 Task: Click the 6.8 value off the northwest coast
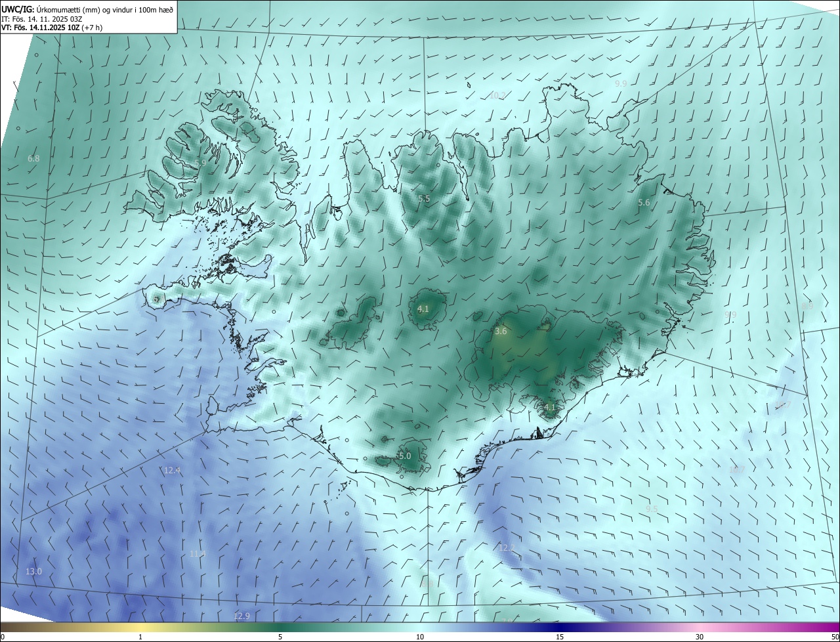pyautogui.click(x=33, y=158)
